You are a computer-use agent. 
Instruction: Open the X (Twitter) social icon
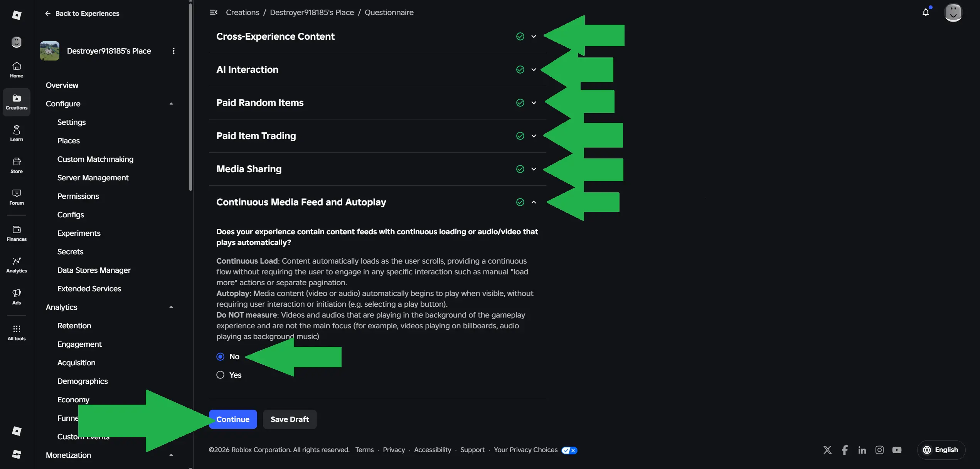point(827,450)
